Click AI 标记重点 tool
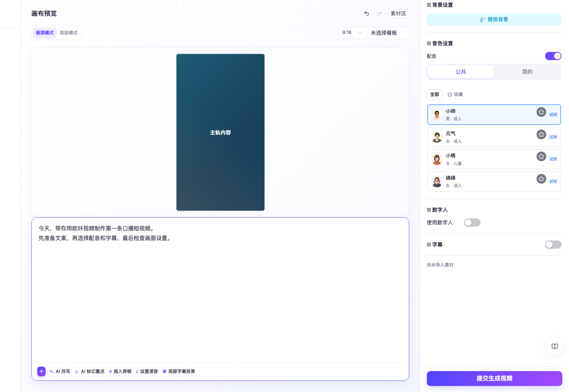This screenshot has height=392, width=569. click(x=90, y=371)
